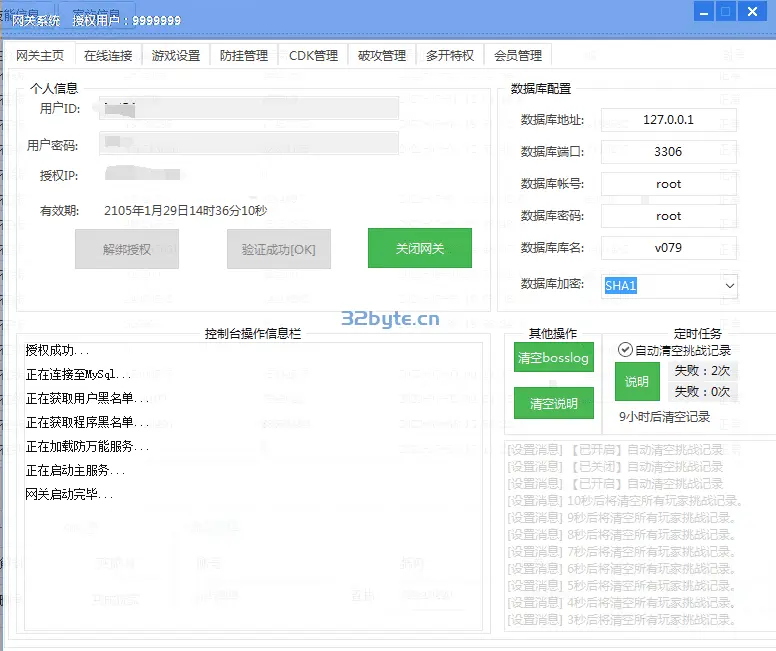Viewport: 776px width, 651px height.
Task: Click the 9小时后清空记录 text
Action: pos(664,417)
